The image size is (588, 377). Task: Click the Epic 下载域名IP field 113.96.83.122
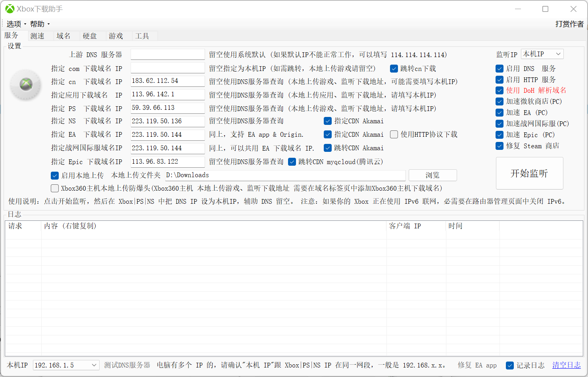point(167,162)
